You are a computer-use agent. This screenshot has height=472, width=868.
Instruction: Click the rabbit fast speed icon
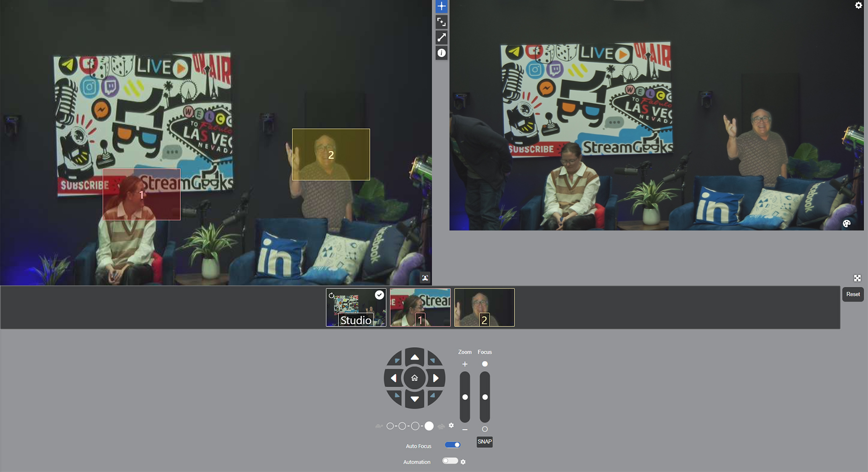click(x=441, y=426)
